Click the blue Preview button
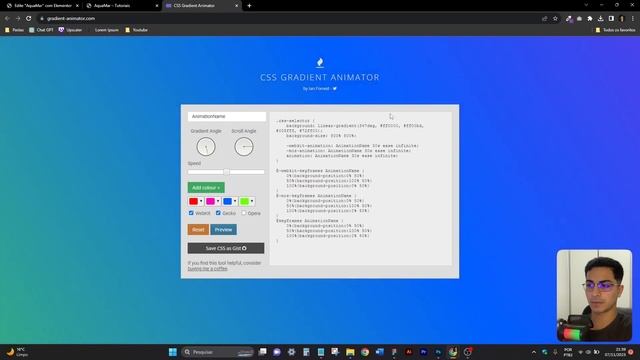640x360 pixels. (223, 230)
